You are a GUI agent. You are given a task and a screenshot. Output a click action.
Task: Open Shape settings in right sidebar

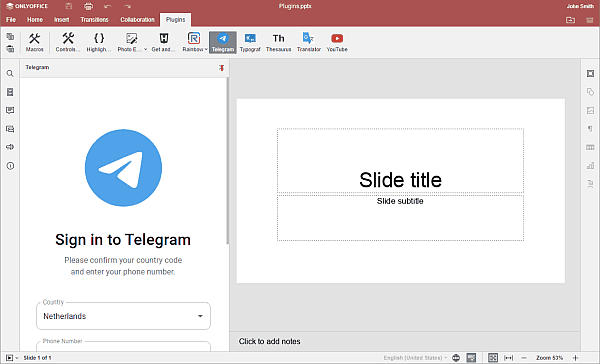[590, 92]
